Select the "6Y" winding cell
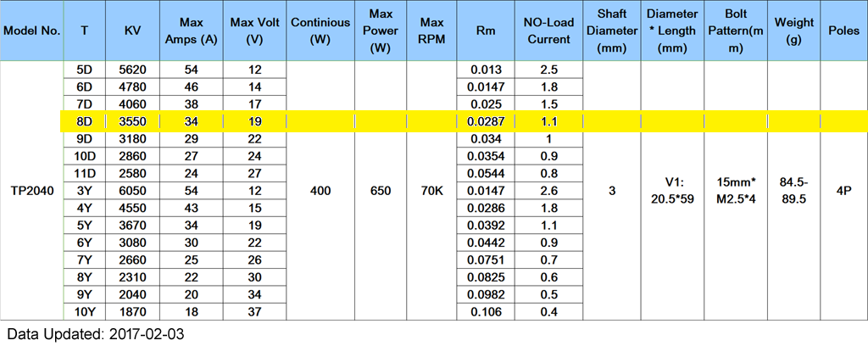Image resolution: width=868 pixels, height=346 pixels. 84,243
